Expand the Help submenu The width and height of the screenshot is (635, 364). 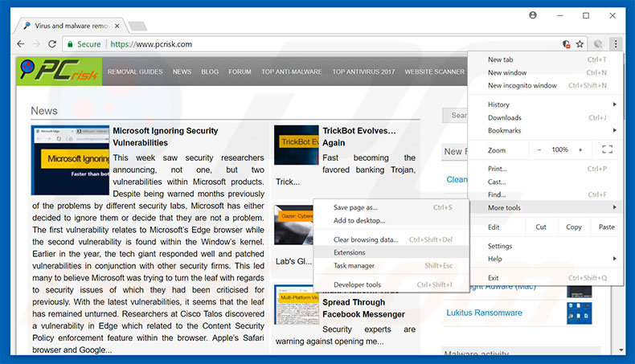(x=546, y=259)
